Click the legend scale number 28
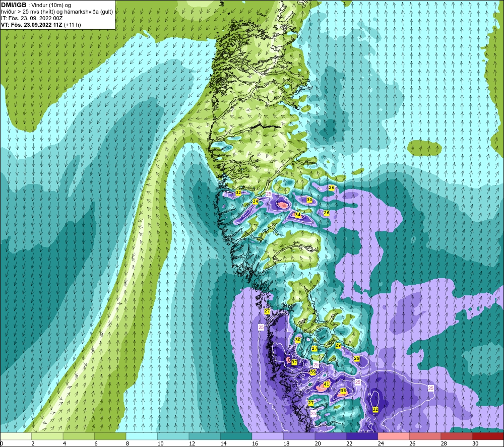 444,443
